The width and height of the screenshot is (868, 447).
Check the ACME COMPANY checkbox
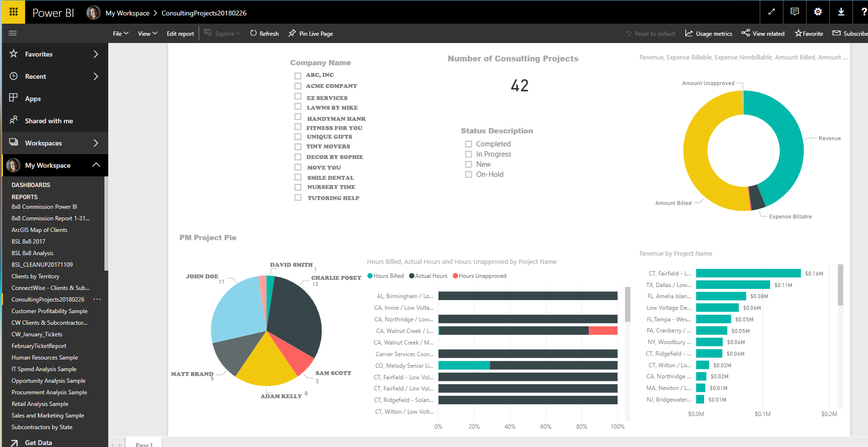point(298,86)
